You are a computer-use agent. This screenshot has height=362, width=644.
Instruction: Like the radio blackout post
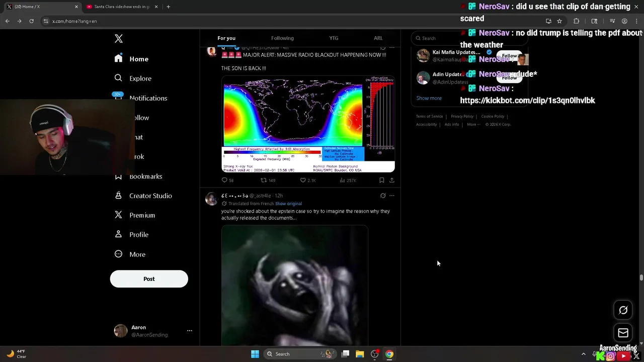pyautogui.click(x=303, y=180)
